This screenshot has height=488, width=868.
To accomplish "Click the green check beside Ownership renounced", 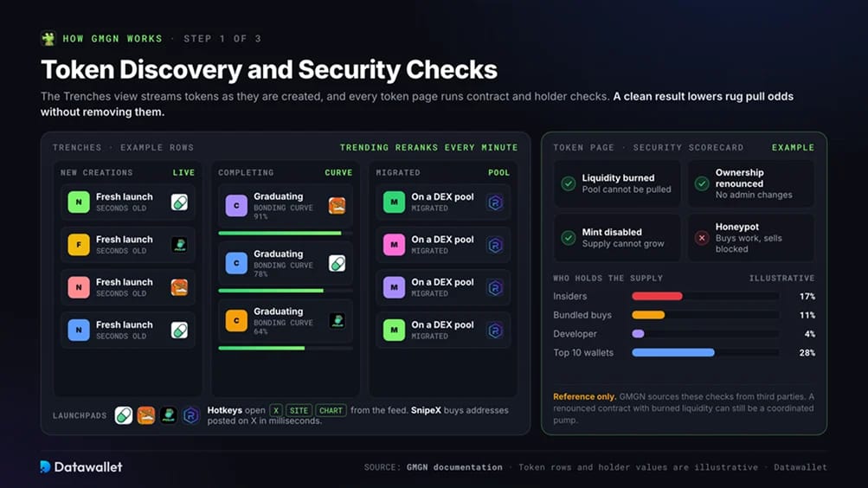I will 702,183.
